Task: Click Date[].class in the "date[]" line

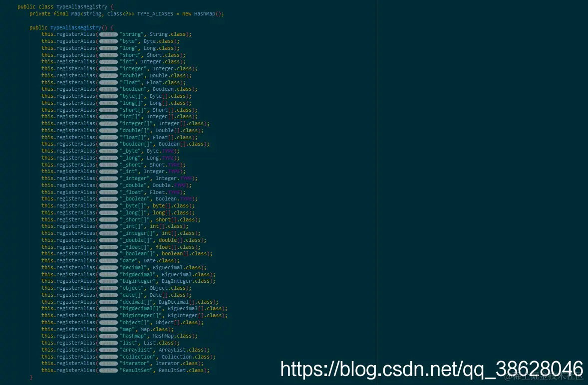Action: click(x=167, y=295)
